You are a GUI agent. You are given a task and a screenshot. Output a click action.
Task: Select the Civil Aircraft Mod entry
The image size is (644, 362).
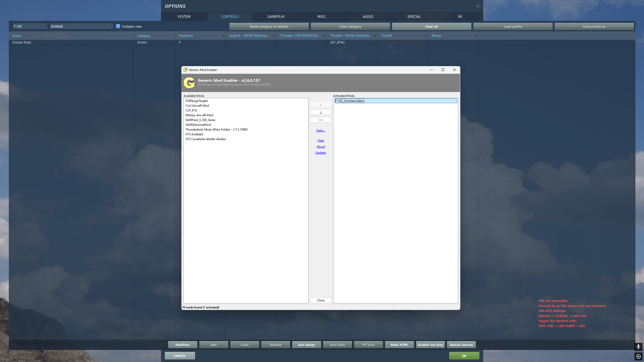pos(197,106)
